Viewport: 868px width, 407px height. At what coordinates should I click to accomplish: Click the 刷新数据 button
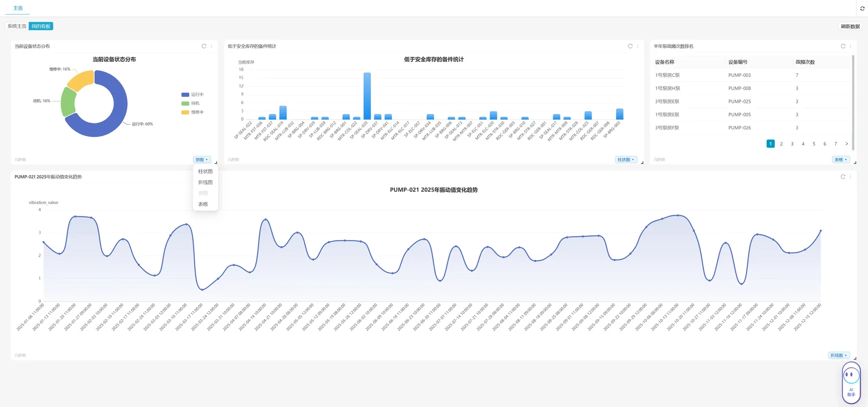click(x=850, y=27)
